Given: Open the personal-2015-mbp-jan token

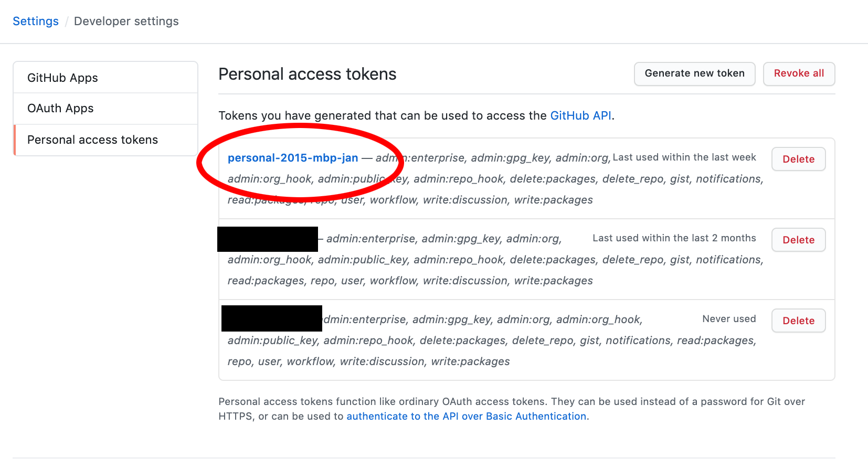Looking at the screenshot, I should [x=293, y=158].
